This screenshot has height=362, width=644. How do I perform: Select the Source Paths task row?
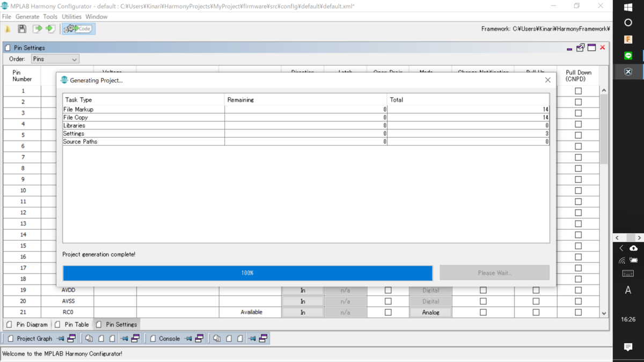tap(306, 142)
